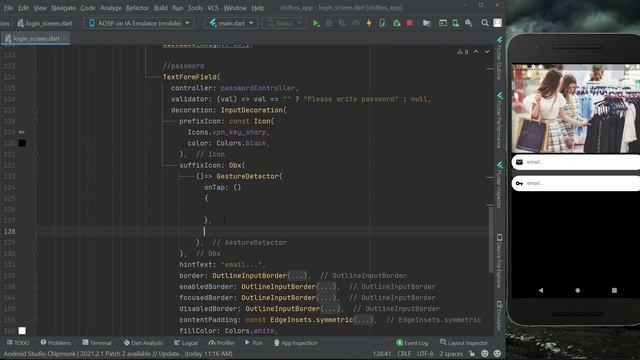Viewport: 640px width, 360px height.
Task: Open the Profiler tool window
Action: point(221,343)
